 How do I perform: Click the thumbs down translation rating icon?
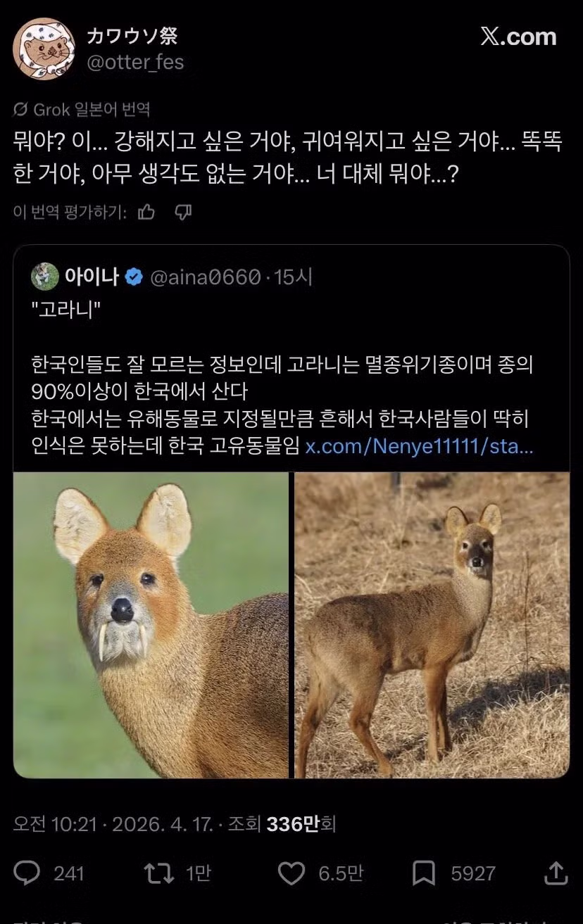click(183, 212)
